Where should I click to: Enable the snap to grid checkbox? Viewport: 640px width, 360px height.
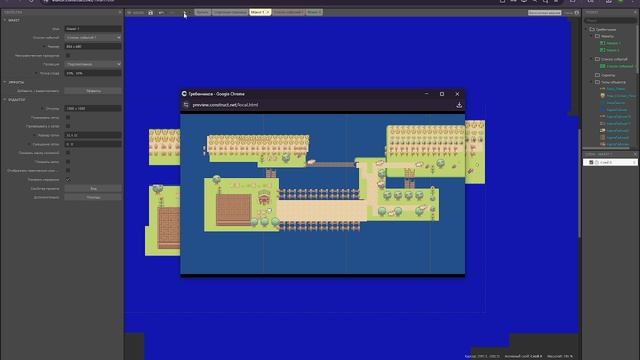click(x=68, y=126)
